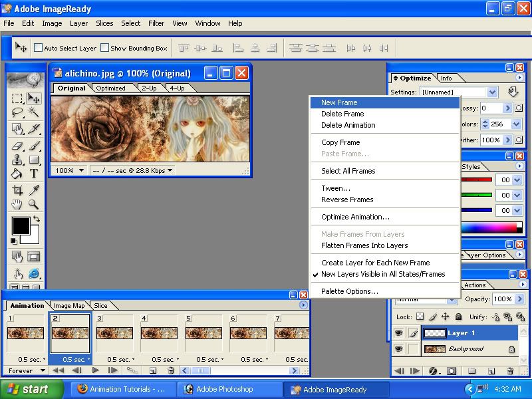This screenshot has width=532, height=399.
Task: Open the Optimize palette options menu
Action: click(519, 78)
